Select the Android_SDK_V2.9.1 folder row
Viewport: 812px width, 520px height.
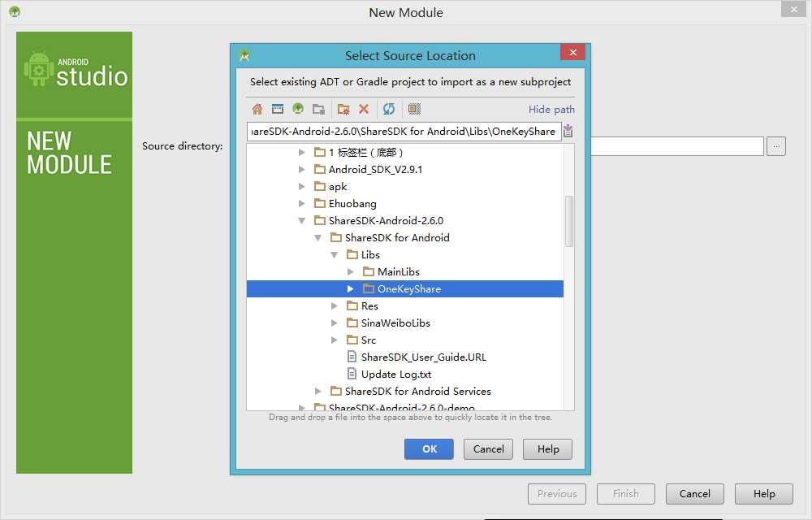(405, 169)
